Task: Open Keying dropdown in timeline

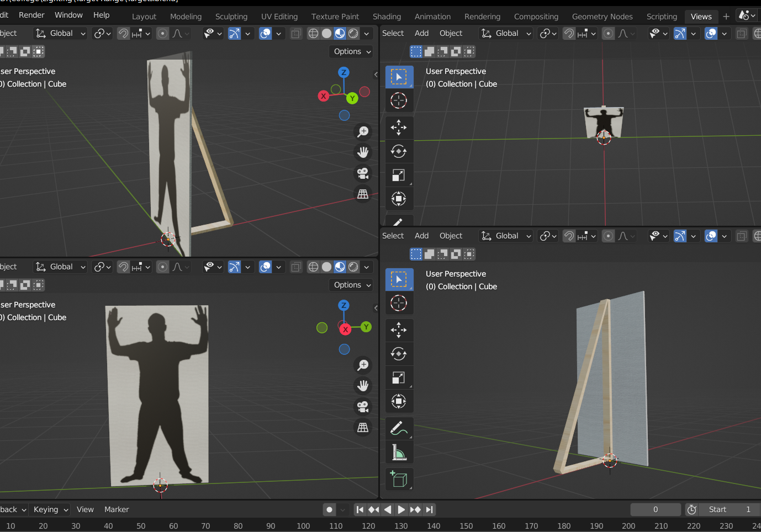Action: pos(50,509)
